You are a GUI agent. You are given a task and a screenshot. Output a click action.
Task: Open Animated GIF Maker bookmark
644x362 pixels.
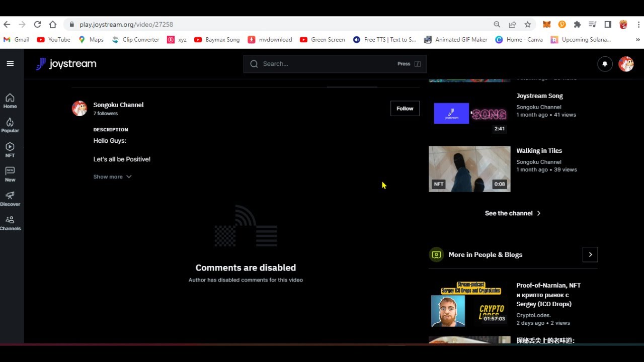click(456, 39)
